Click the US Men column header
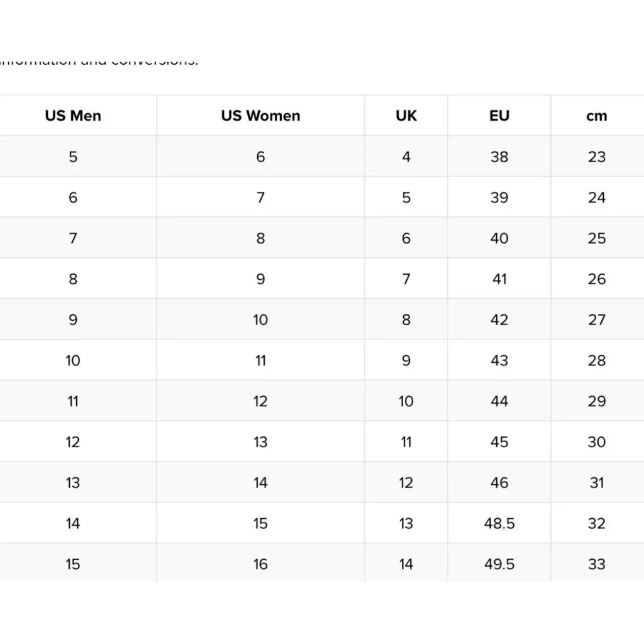The image size is (644, 644). pos(73,116)
